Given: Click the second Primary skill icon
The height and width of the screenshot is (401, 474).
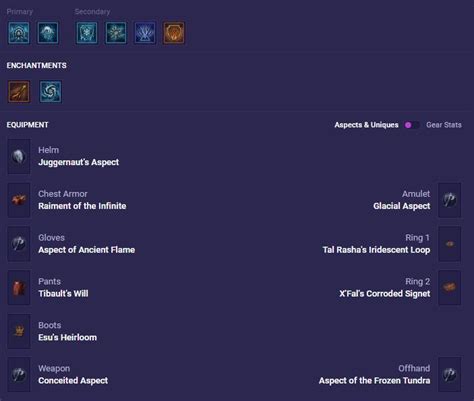Looking at the screenshot, I should 48,33.
